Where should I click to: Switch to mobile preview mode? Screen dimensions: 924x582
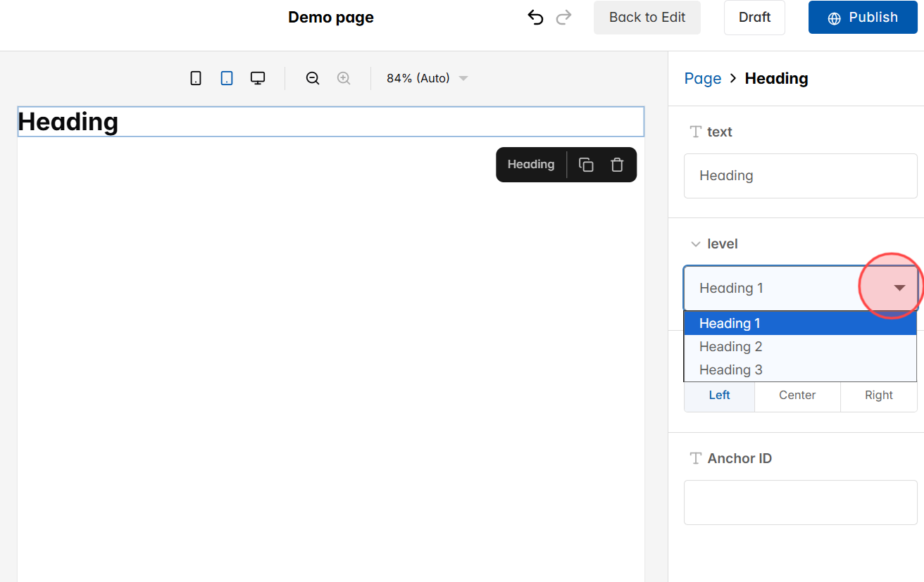click(196, 77)
